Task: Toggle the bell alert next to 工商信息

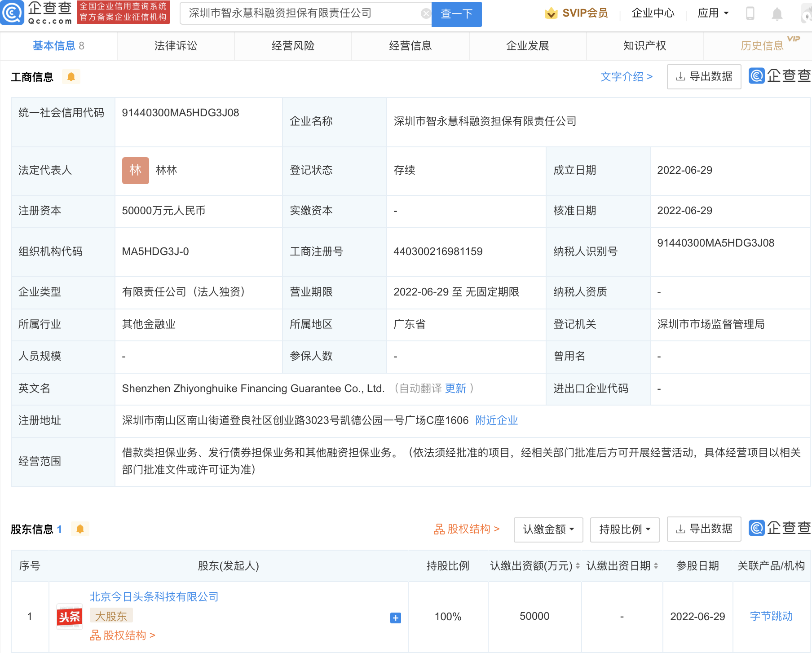Action: pos(71,76)
